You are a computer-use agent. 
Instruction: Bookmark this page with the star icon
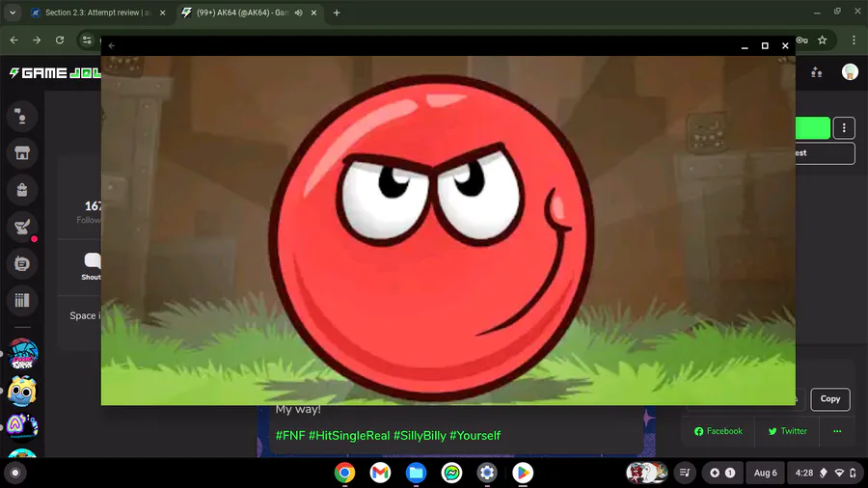pyautogui.click(x=822, y=40)
